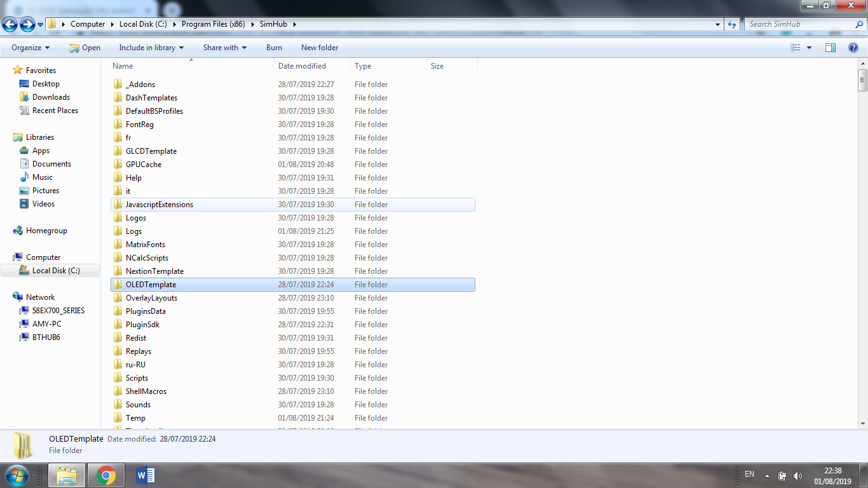This screenshot has height=488, width=868.
Task: Open Recent Places in Favorites
Action: 55,111
